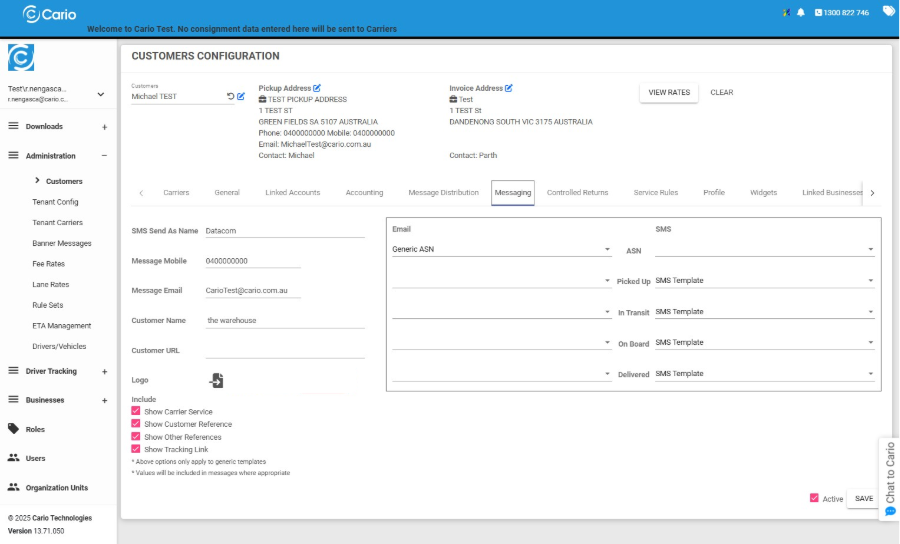The width and height of the screenshot is (900, 544).
Task: Edit the Invoice Address via pencil icon
Action: pyautogui.click(x=508, y=88)
